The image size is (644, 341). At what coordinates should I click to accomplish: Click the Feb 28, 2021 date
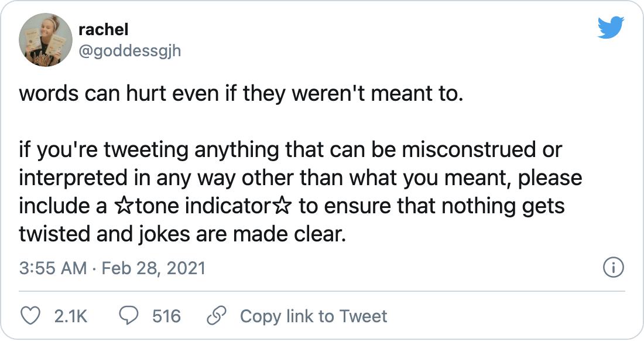(x=153, y=268)
